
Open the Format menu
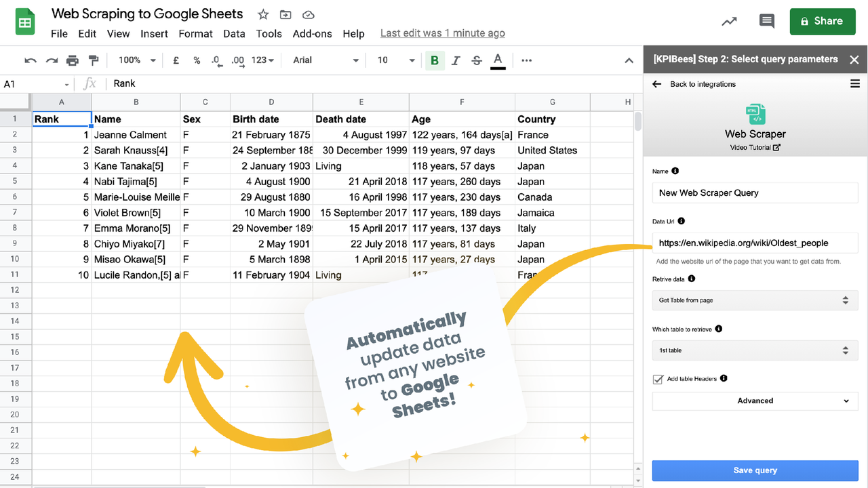(196, 34)
